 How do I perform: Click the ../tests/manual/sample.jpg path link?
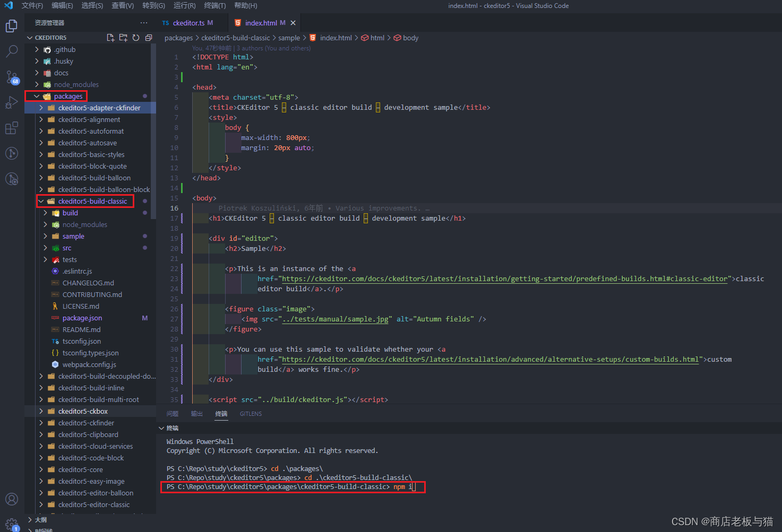[335, 319]
